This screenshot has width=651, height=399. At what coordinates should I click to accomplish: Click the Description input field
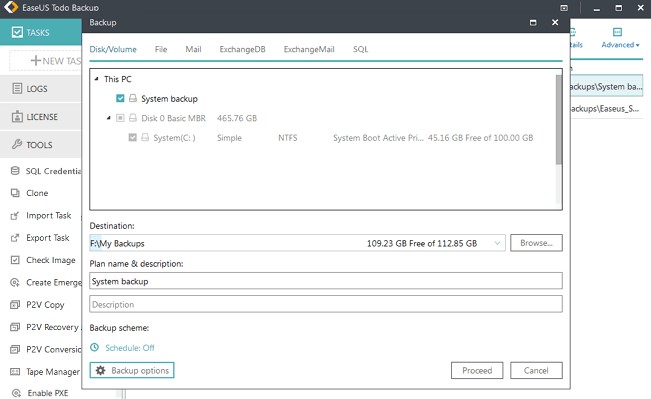click(326, 304)
